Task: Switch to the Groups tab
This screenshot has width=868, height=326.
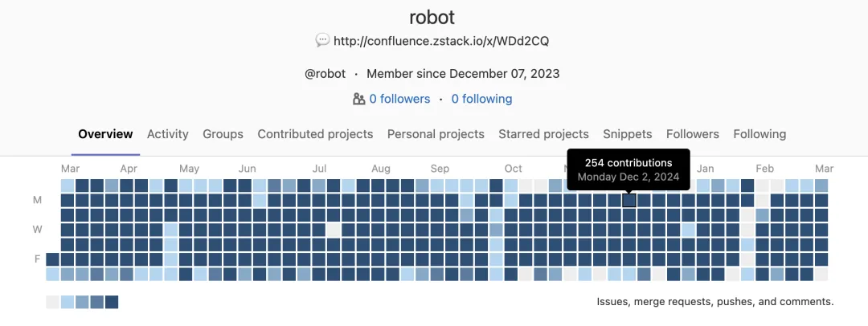Action: (x=223, y=134)
